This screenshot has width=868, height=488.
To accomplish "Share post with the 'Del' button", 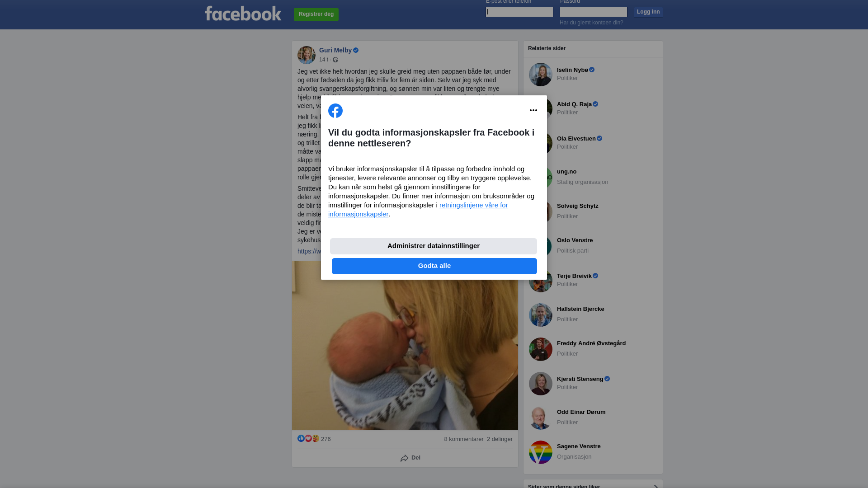I will (410, 458).
